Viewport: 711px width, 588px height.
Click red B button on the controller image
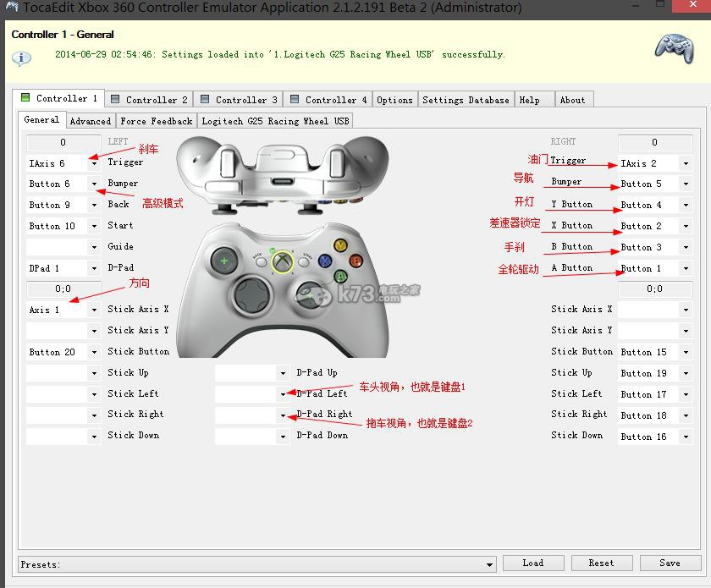coord(355,260)
